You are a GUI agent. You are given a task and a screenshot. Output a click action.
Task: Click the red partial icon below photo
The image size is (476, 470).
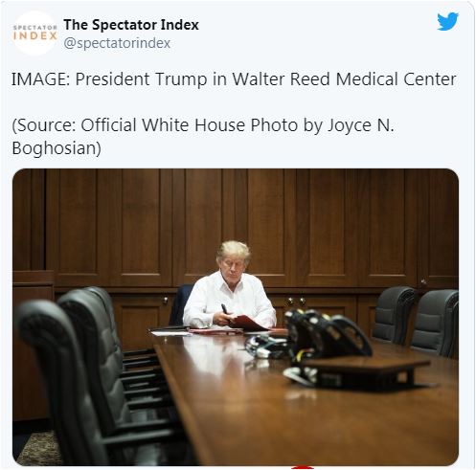(x=303, y=467)
